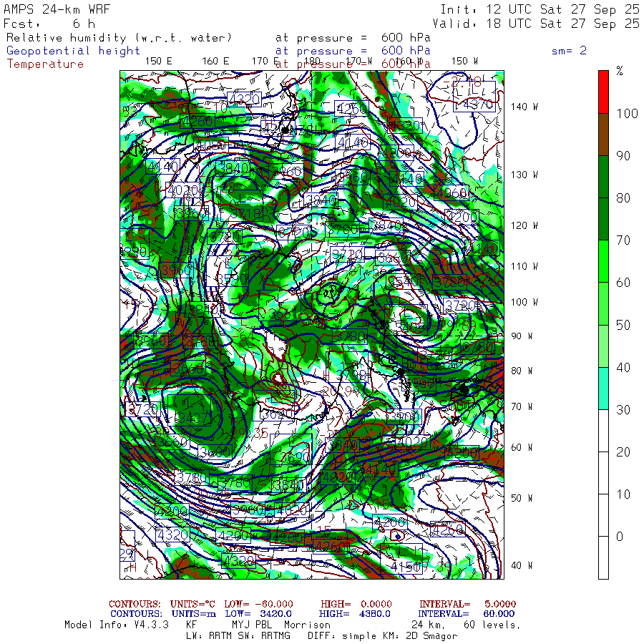Click the '3437' low-center height label on map
Viewport: 644px width, 644px height.
click(194, 419)
